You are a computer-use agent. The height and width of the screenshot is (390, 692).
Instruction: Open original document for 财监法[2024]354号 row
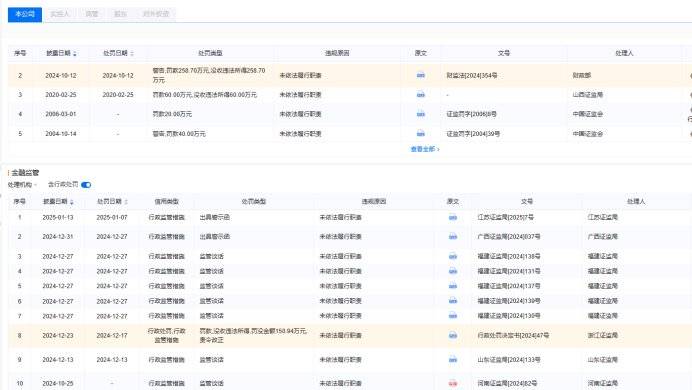pos(421,75)
